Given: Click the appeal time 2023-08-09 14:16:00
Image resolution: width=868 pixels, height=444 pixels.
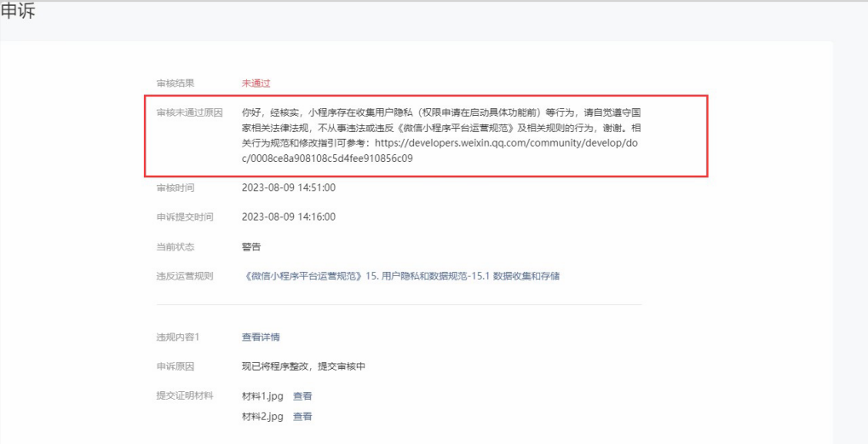Looking at the screenshot, I should coord(289,217).
